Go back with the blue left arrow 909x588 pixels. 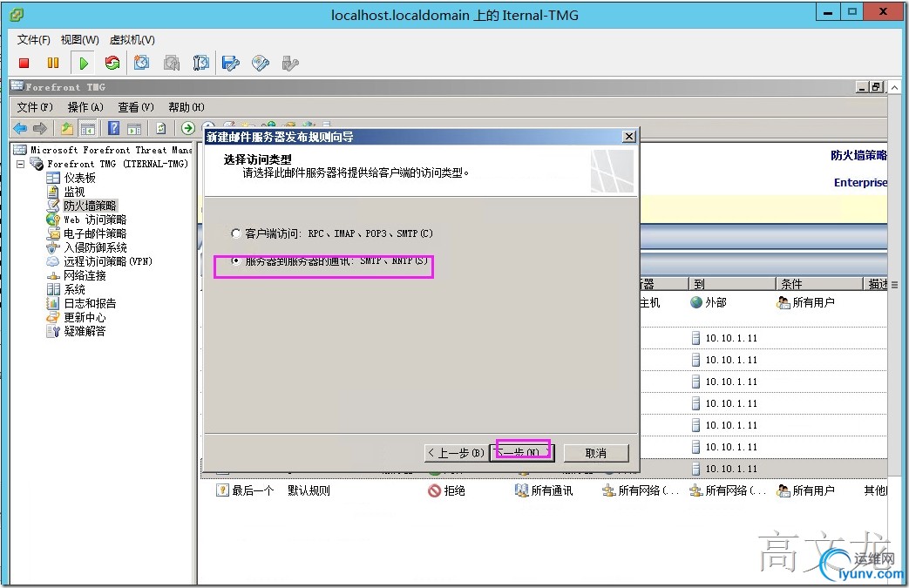[20, 128]
